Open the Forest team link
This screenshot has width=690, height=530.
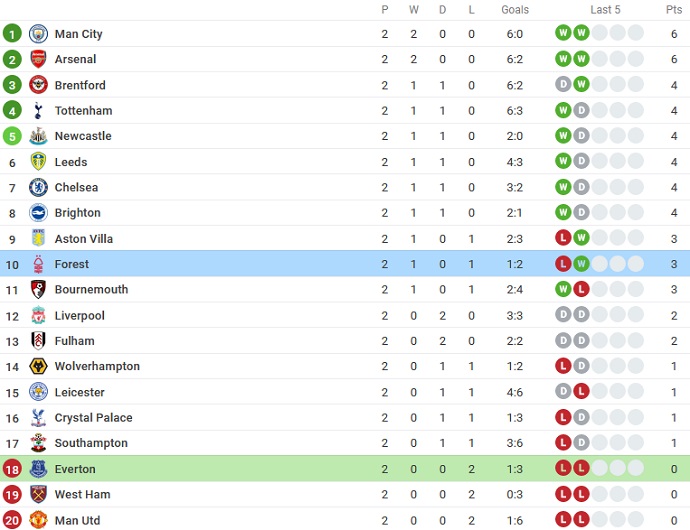pos(72,264)
